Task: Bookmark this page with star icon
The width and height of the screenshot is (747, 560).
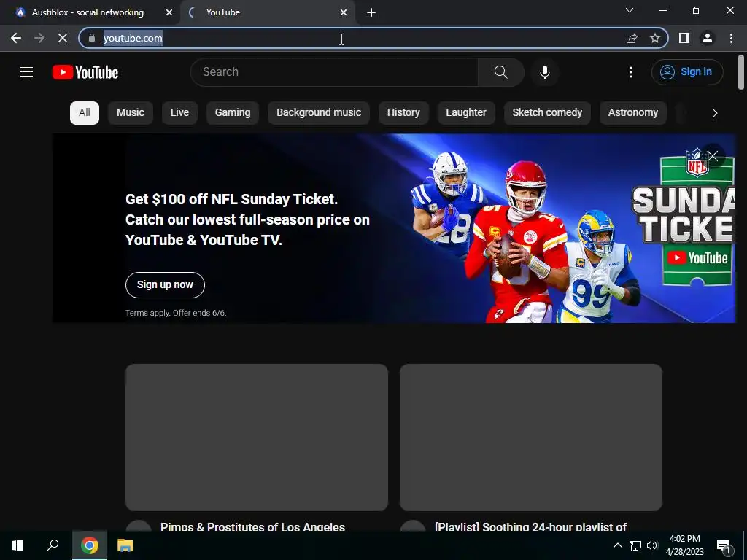Action: pyautogui.click(x=655, y=38)
